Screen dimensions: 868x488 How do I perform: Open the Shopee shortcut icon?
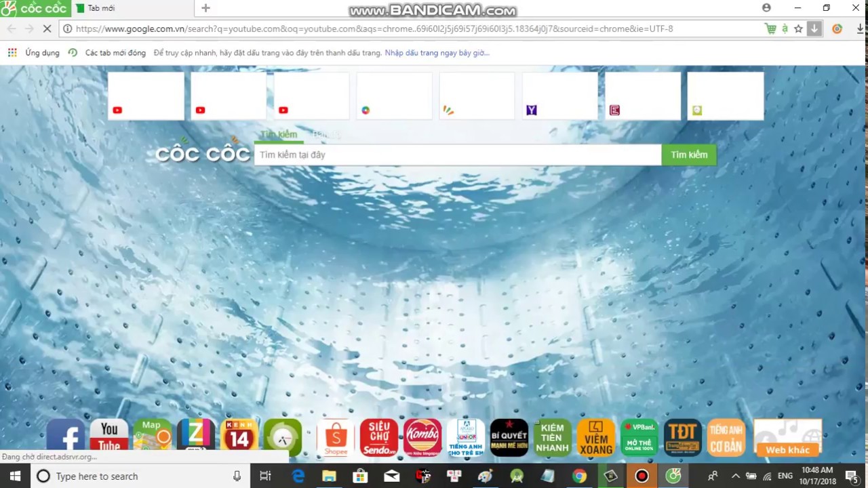336,437
